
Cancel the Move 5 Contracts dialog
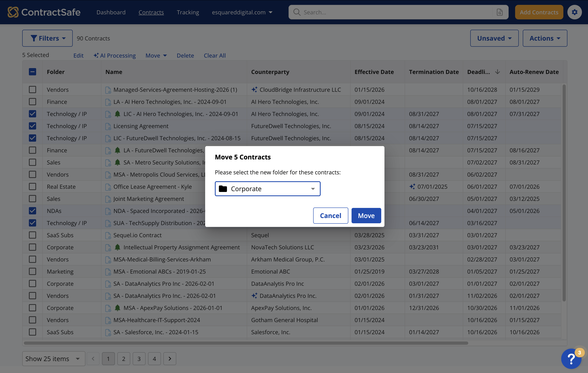(x=330, y=215)
